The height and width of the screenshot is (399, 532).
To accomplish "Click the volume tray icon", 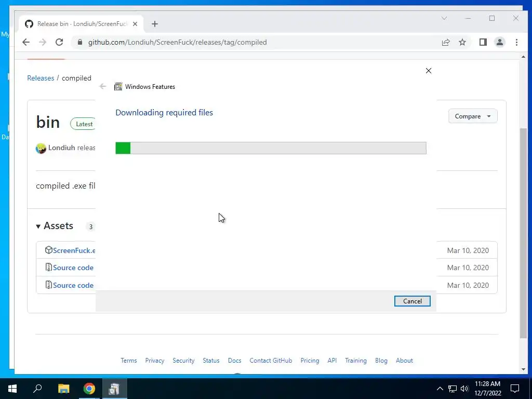I will 464,389.
